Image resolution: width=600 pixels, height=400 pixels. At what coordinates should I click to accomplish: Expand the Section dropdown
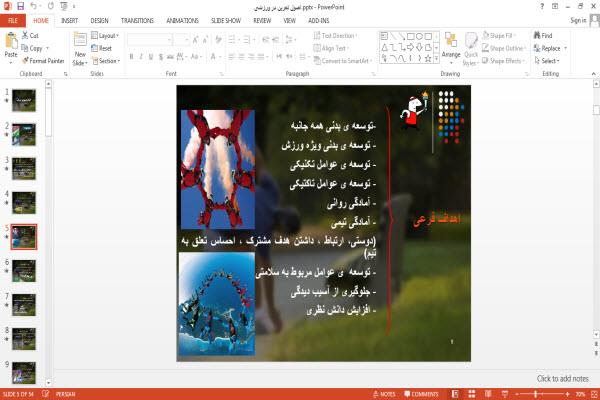coord(106,61)
